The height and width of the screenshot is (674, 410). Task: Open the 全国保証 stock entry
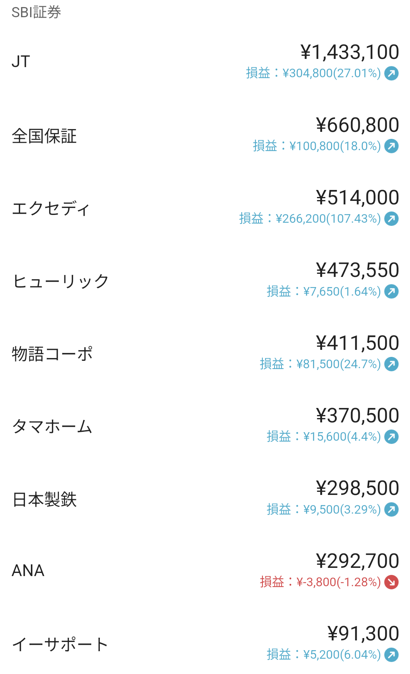205,135
